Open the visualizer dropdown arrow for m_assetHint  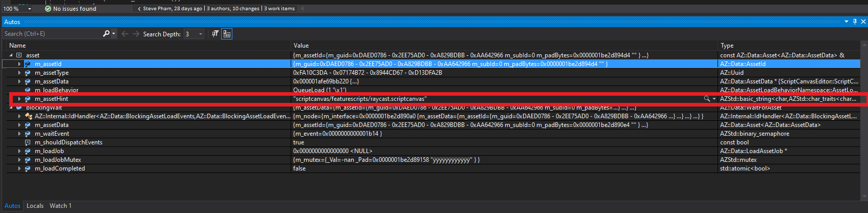(714, 99)
